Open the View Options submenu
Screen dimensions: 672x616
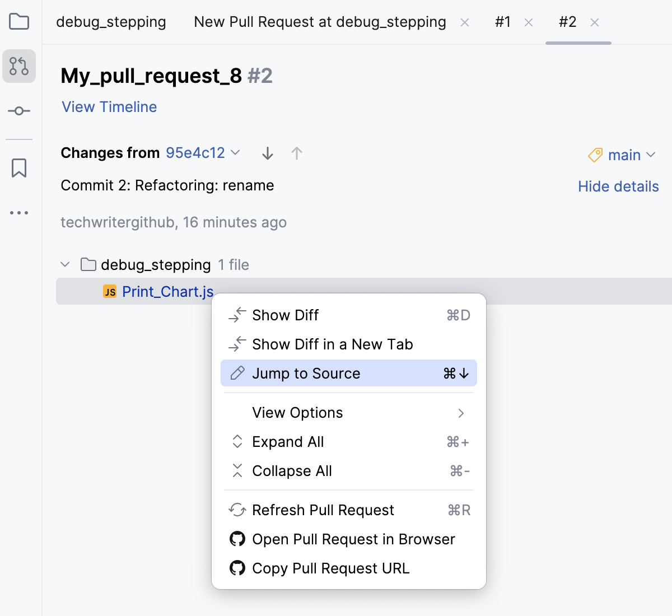pyautogui.click(x=297, y=413)
